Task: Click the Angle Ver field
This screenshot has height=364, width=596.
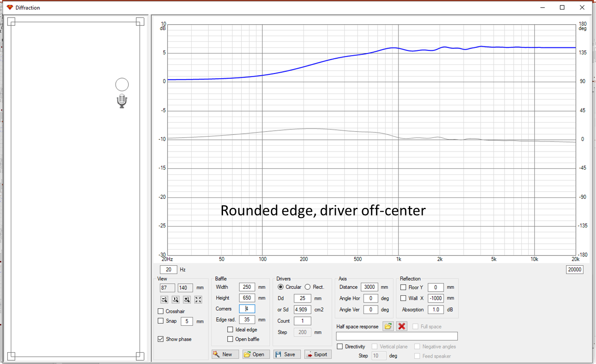Action: tap(371, 310)
